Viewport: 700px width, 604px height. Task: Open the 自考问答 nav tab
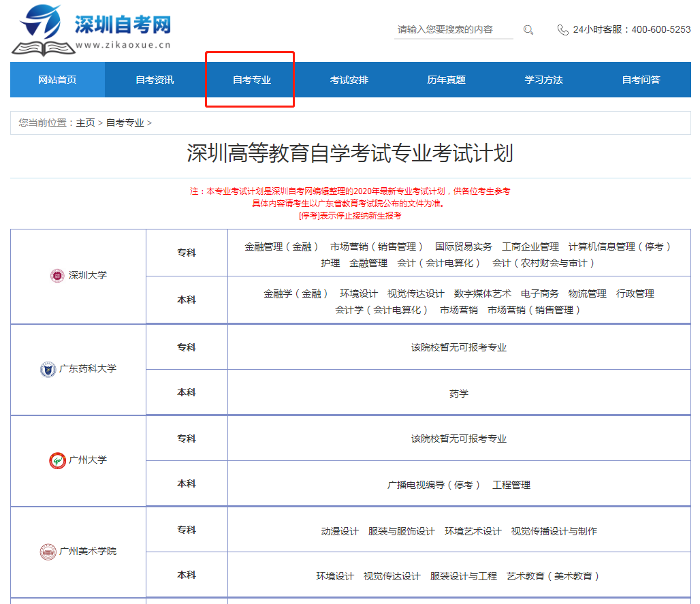point(641,80)
